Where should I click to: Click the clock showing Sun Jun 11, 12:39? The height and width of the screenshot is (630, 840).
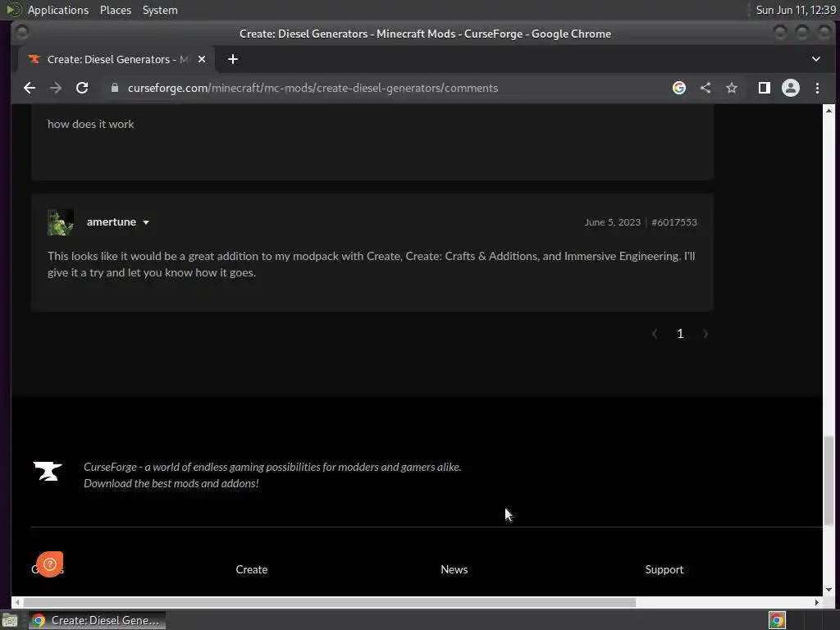click(796, 10)
